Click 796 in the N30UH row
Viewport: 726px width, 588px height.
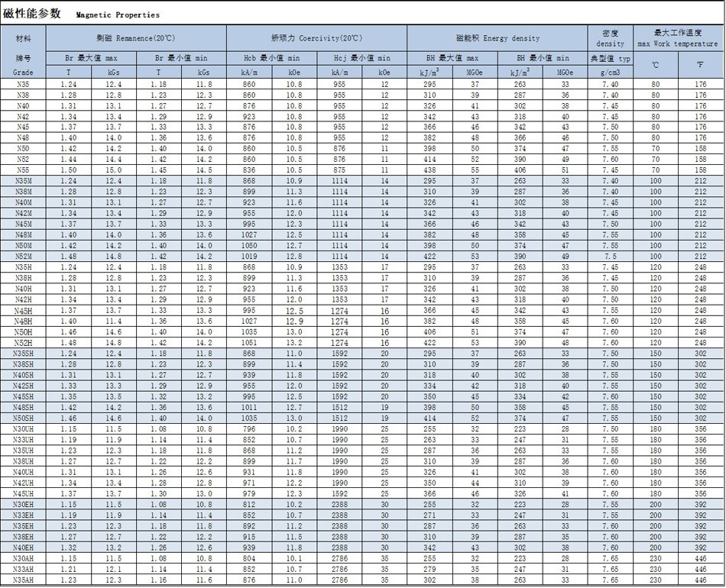(249, 429)
